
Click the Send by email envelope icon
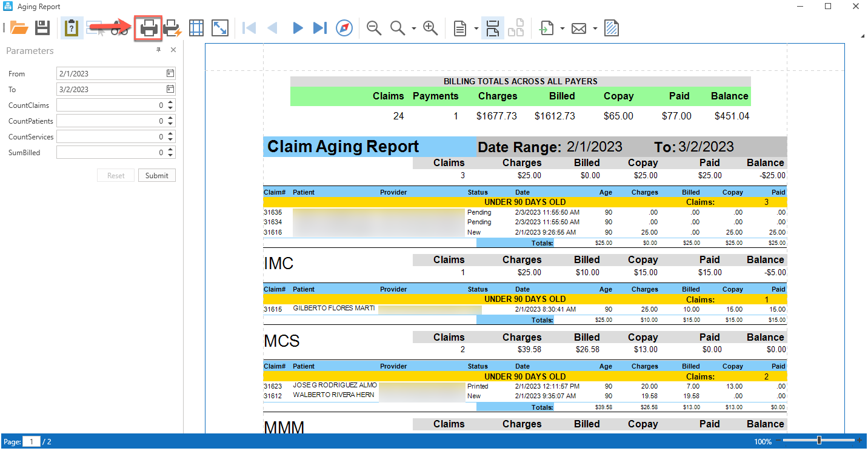[579, 28]
